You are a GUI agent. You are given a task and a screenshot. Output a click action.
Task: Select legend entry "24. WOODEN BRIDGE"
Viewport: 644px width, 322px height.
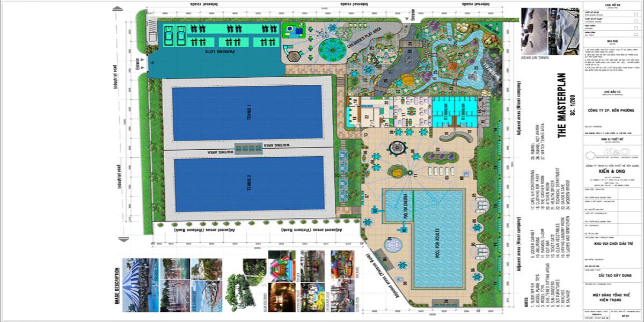[x=567, y=195]
